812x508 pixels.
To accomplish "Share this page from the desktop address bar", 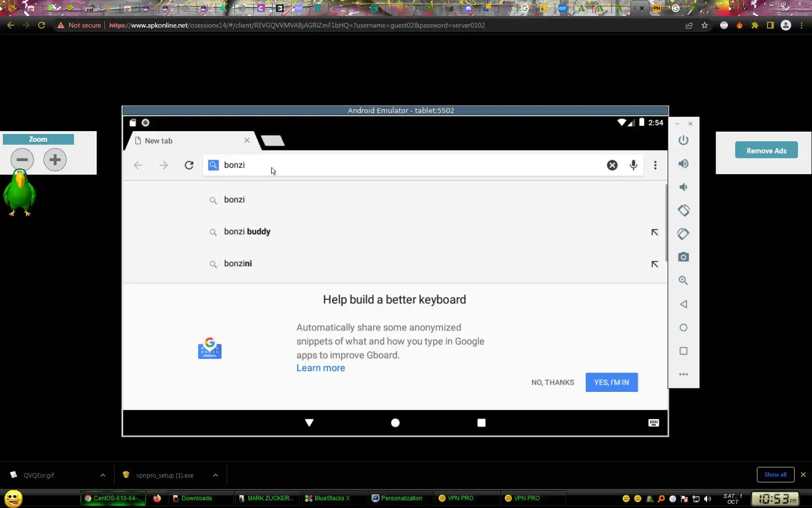I will 689,25.
